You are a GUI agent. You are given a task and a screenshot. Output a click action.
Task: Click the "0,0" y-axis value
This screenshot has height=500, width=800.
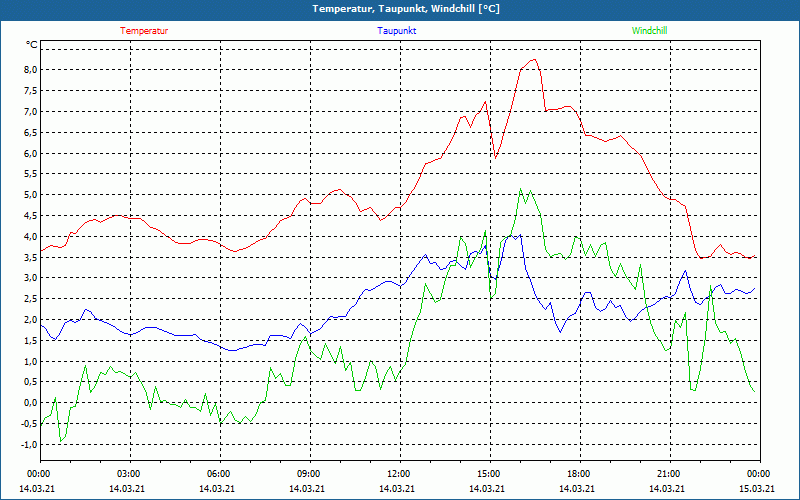[x=32, y=403]
